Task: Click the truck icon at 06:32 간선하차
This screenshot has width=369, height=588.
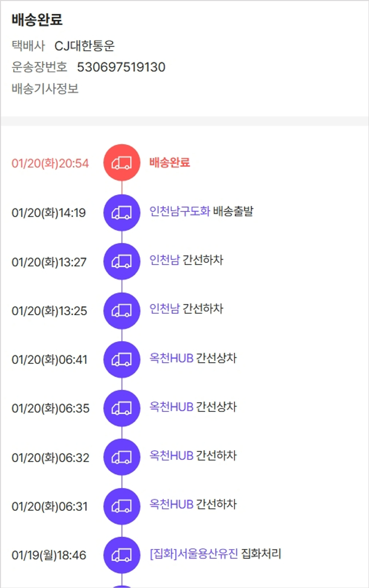Action: (122, 457)
